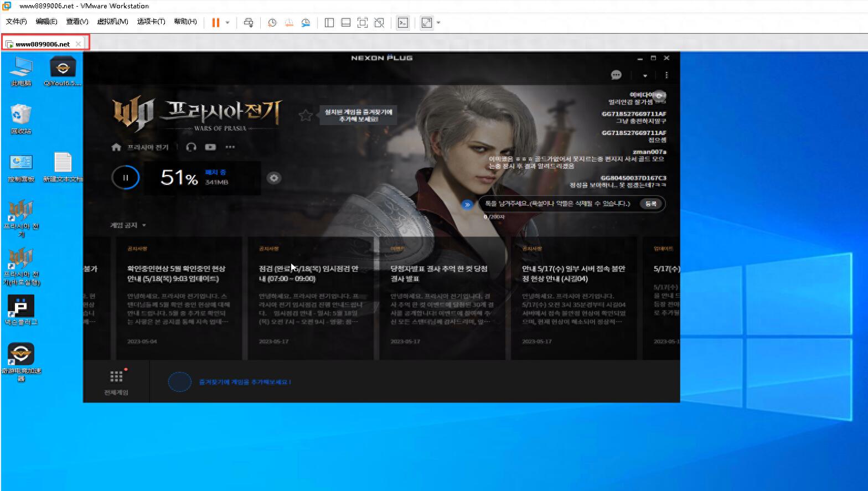This screenshot has height=491, width=868.
Task: Open Nexon Plug vertical dots menu
Action: pos(666,75)
